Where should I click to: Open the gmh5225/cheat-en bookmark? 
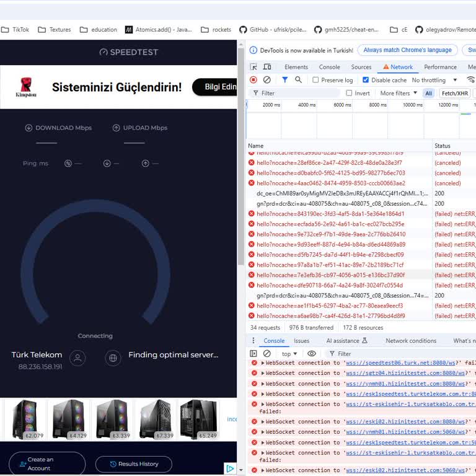(x=346, y=30)
